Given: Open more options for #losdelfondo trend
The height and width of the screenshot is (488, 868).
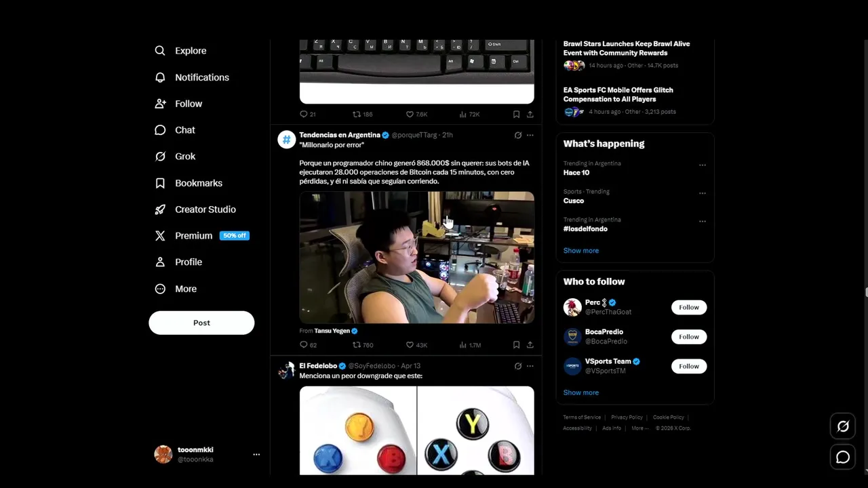Looking at the screenshot, I should tap(703, 221).
